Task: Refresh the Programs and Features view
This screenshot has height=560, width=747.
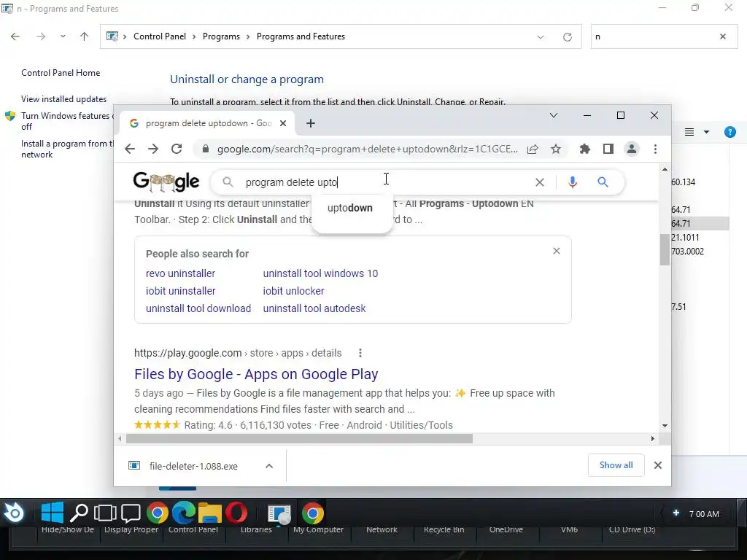Action: (567, 37)
